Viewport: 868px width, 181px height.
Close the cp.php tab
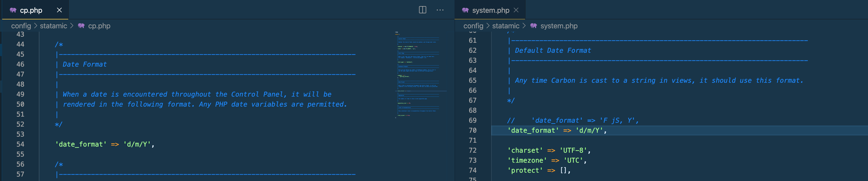pyautogui.click(x=59, y=10)
